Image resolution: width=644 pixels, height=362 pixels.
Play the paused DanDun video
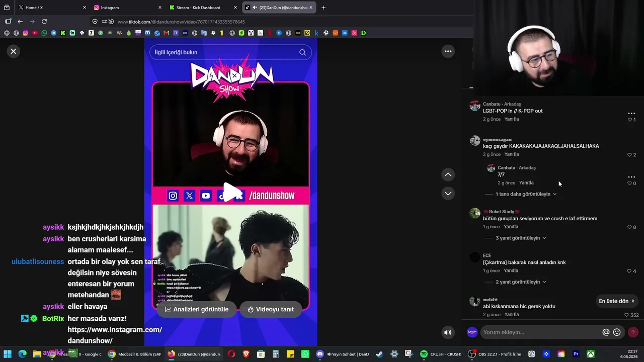(231, 192)
